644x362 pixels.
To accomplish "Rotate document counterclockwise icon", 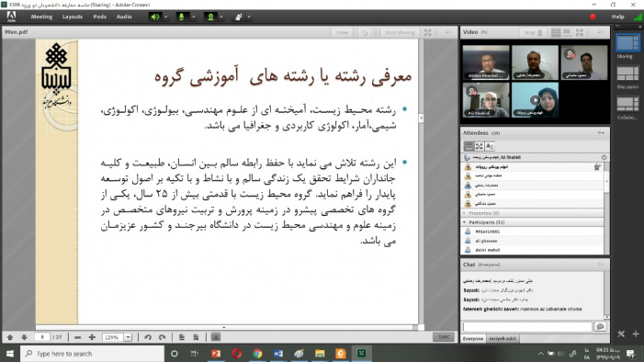I will tap(148, 337).
